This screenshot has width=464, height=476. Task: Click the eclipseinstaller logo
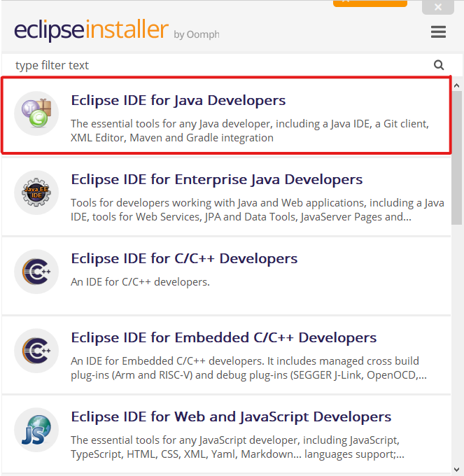(x=91, y=29)
